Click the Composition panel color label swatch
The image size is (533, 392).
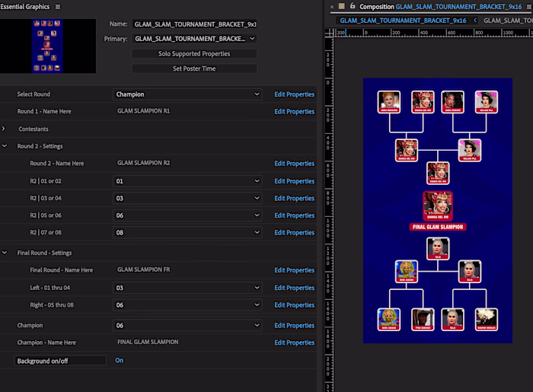(x=342, y=6)
